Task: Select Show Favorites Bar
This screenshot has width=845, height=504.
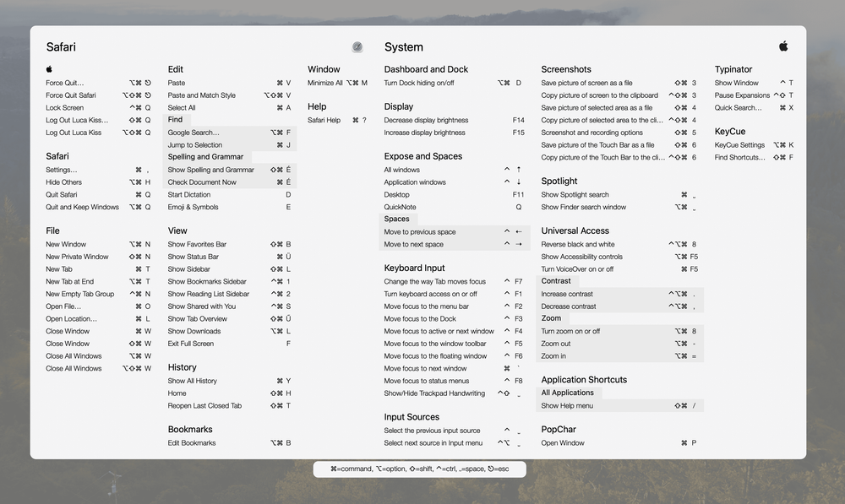Action: 230,245
